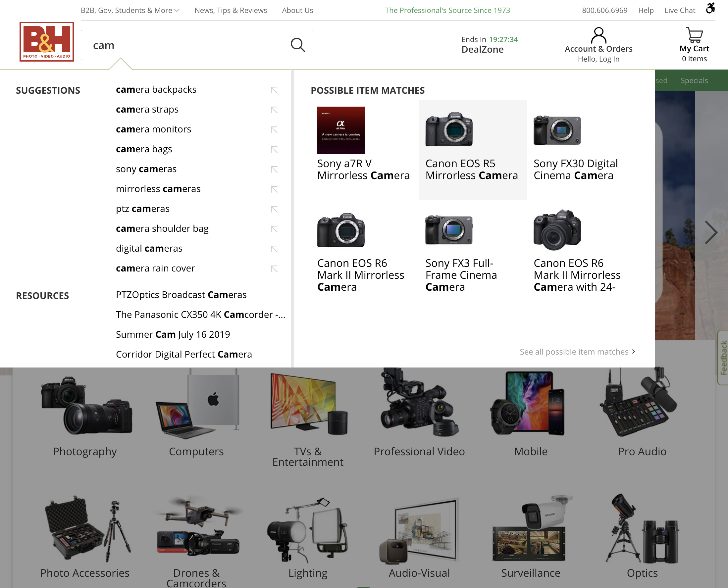Screen dimensions: 728x588
Task: Click the Hello, Log In link
Action: pos(599,59)
